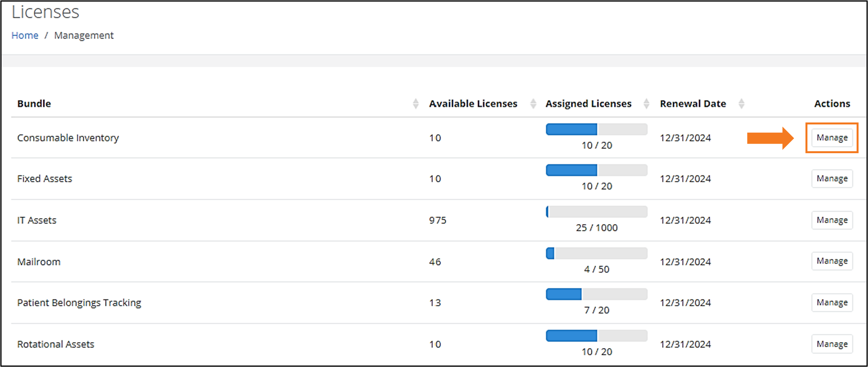This screenshot has height=367, width=868.
Task: Click Mailroom assigned licenses progress bar
Action: click(x=597, y=253)
